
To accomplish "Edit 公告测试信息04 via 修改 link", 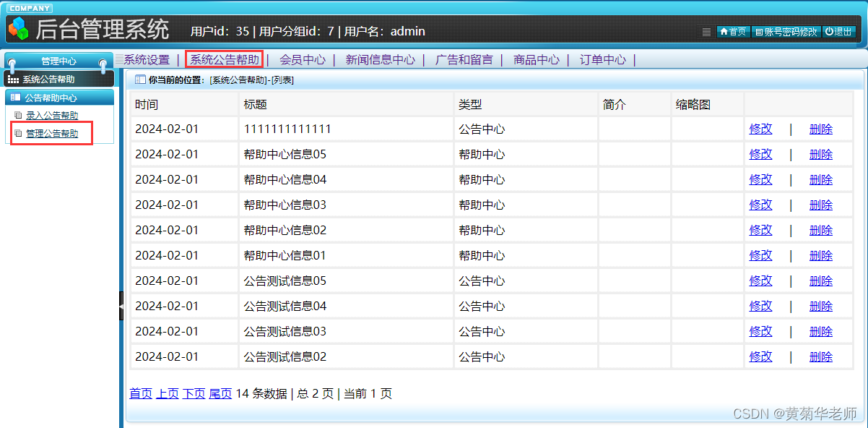I will 760,307.
